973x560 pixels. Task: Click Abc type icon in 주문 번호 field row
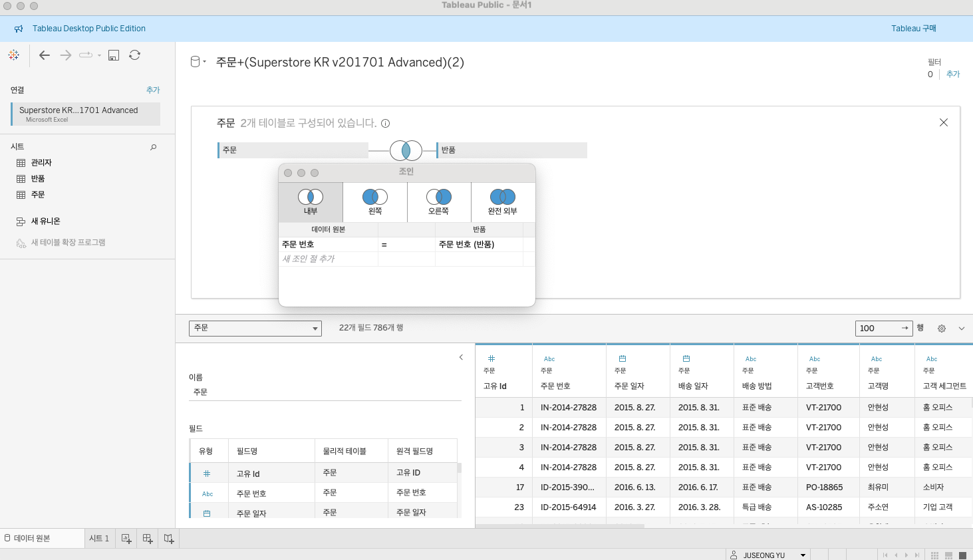(x=208, y=494)
